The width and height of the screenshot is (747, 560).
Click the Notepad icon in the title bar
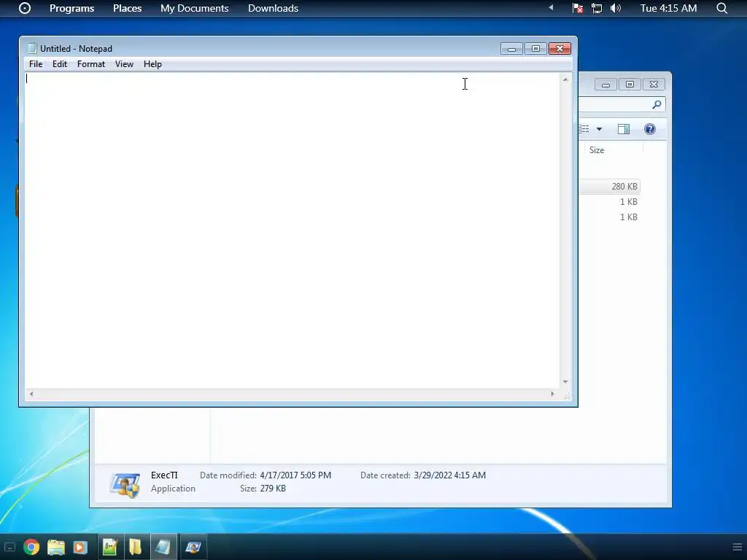point(32,48)
